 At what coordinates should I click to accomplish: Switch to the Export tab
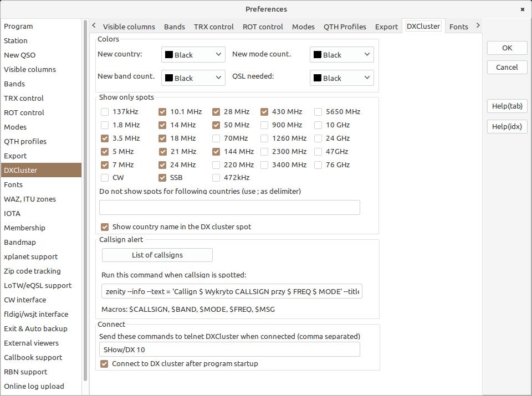pyautogui.click(x=386, y=27)
